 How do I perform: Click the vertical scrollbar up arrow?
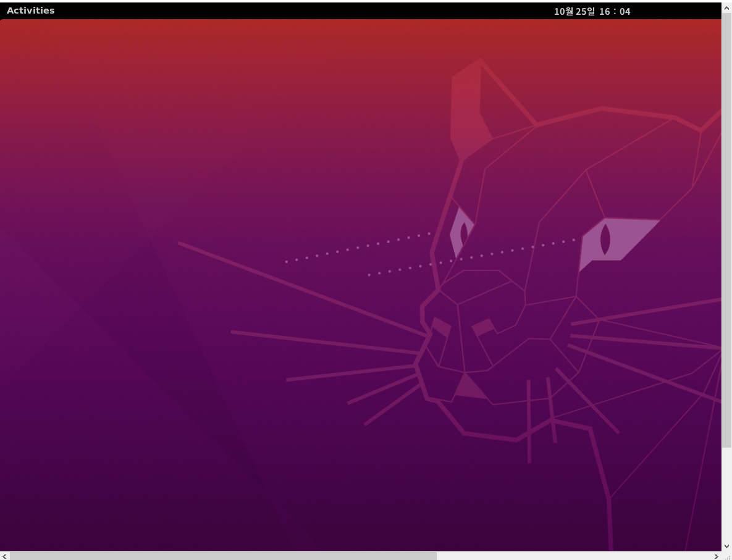(726, 7)
